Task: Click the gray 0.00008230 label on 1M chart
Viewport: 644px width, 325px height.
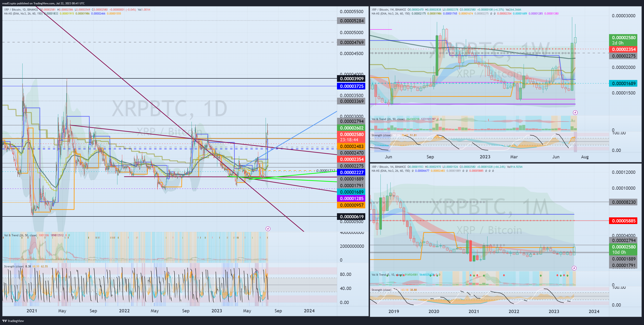Action: tap(623, 202)
